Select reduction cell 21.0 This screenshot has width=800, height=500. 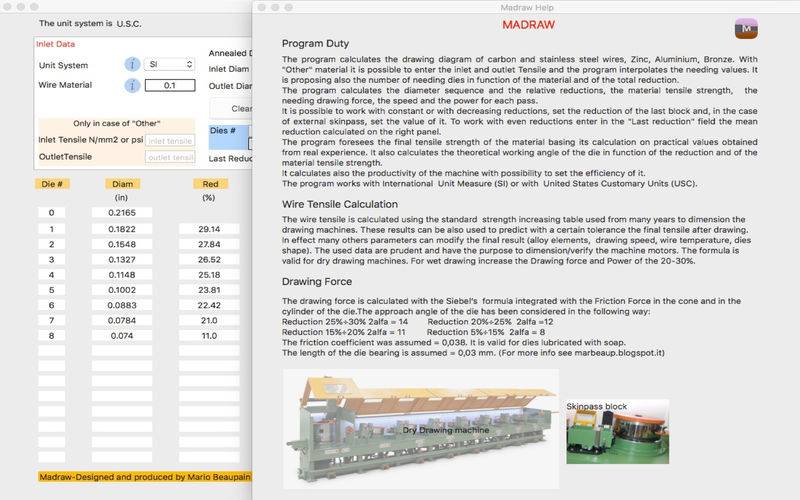pos(209,320)
